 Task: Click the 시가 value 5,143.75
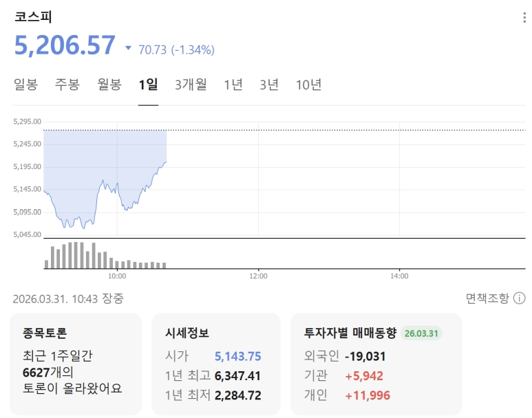point(238,356)
